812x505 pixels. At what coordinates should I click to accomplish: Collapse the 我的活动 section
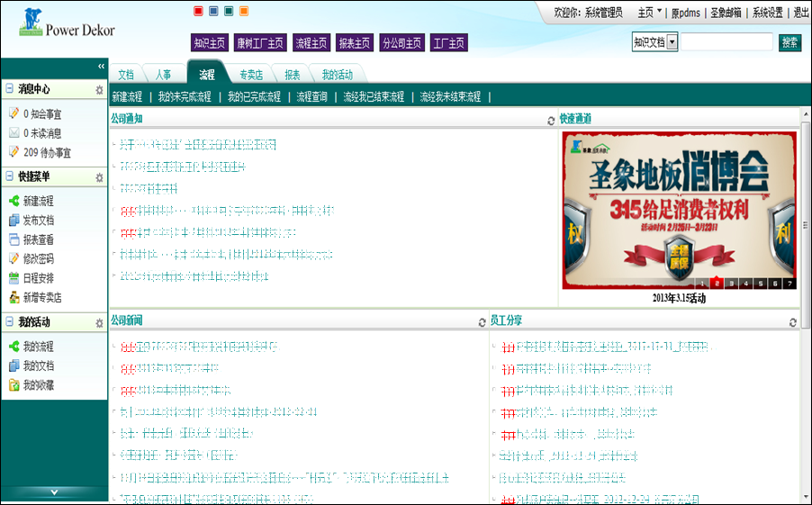click(x=9, y=321)
